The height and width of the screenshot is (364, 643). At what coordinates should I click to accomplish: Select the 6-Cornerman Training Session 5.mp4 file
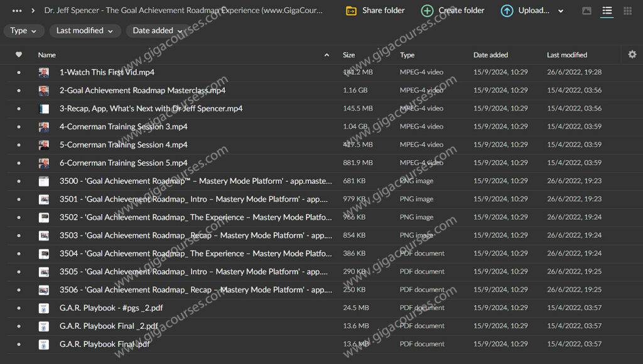pyautogui.click(x=123, y=163)
